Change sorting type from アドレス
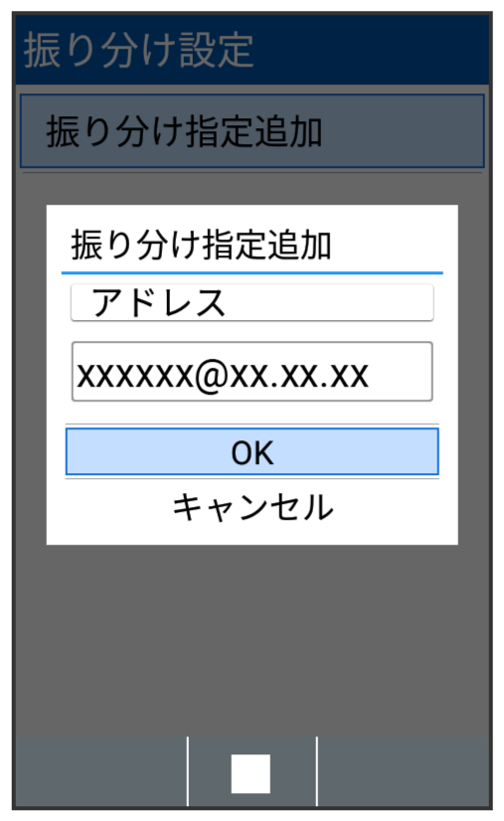Image resolution: width=504 pixels, height=821 pixels. point(252,302)
